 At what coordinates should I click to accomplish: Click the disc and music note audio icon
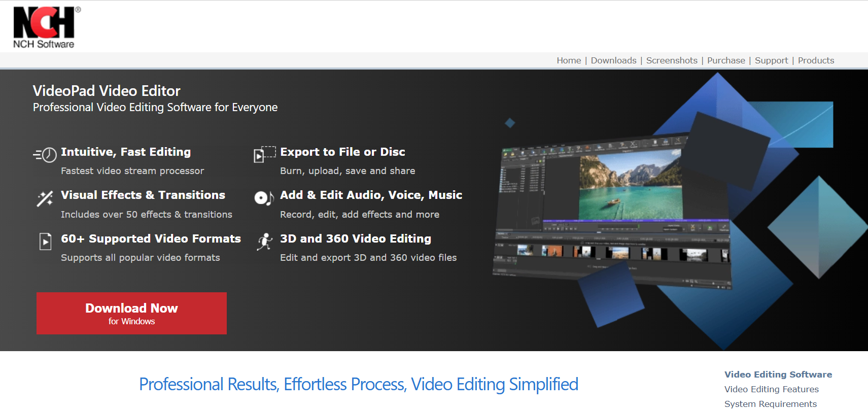click(264, 198)
